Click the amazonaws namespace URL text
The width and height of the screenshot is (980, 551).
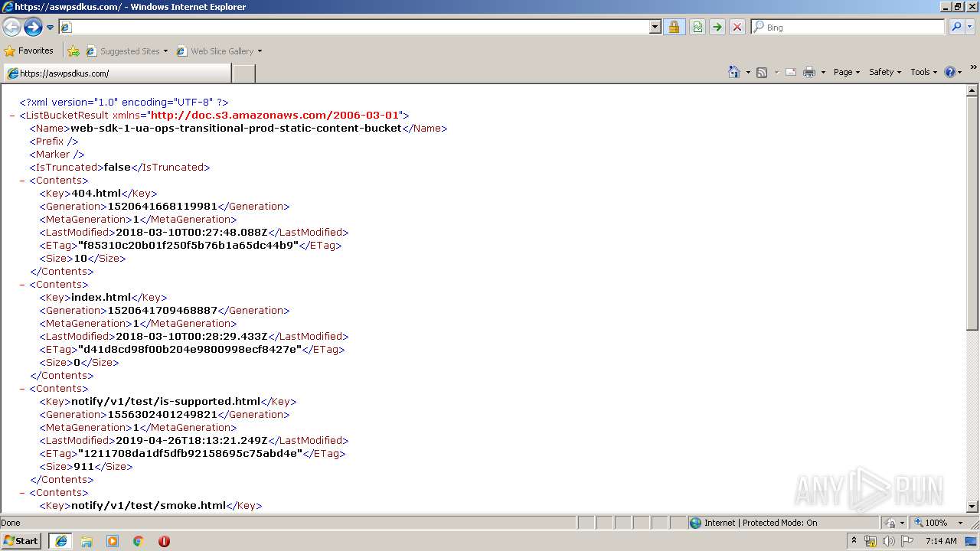(276, 116)
